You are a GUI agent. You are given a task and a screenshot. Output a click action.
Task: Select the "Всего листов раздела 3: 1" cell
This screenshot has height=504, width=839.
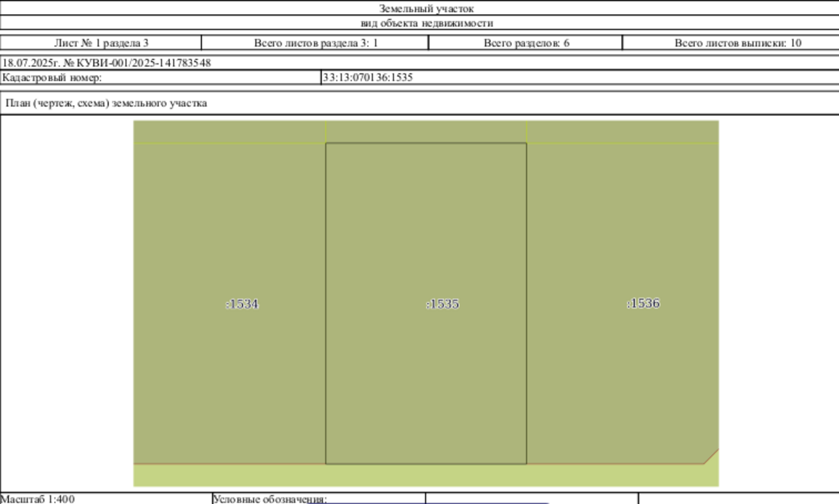(x=315, y=43)
